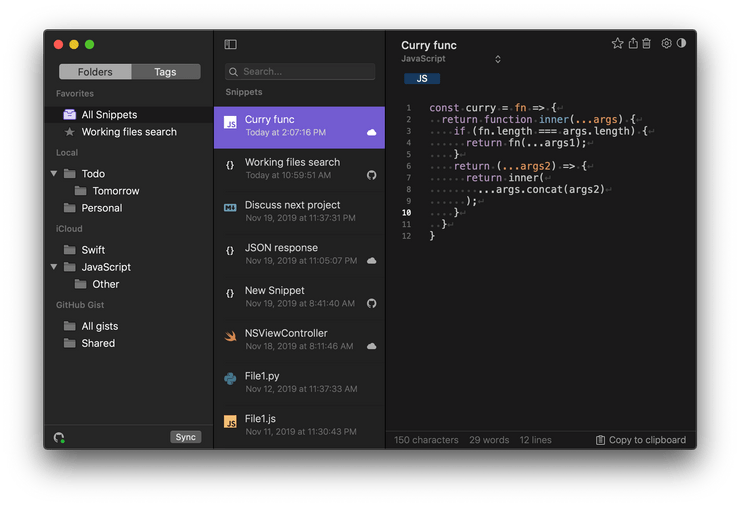Click the Markdown icon of Discuss next project
This screenshot has height=507, width=740.
tap(230, 208)
